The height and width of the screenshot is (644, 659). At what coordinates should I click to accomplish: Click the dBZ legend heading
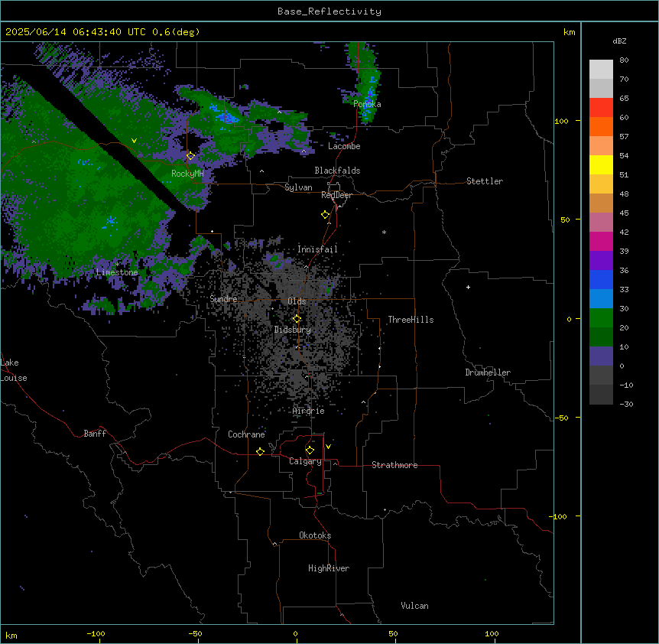coord(619,41)
